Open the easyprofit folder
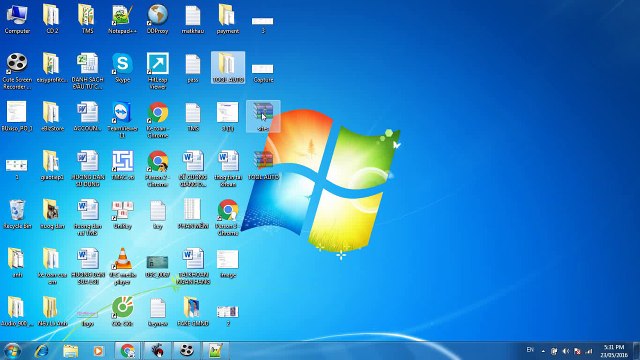Screen dimensions: 640x360 tap(52, 68)
